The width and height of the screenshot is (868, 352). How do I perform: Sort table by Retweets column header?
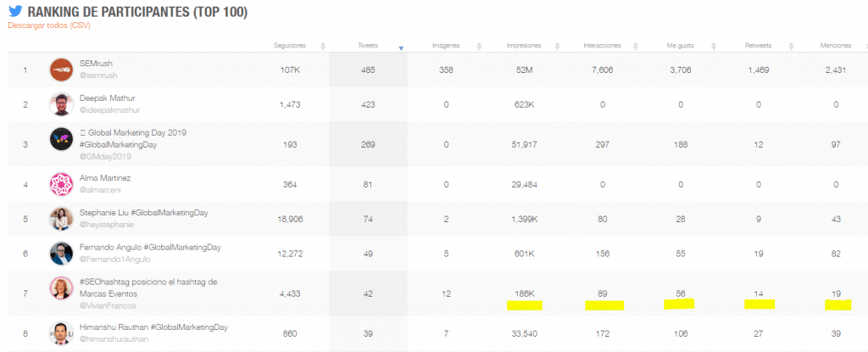pos(758,46)
